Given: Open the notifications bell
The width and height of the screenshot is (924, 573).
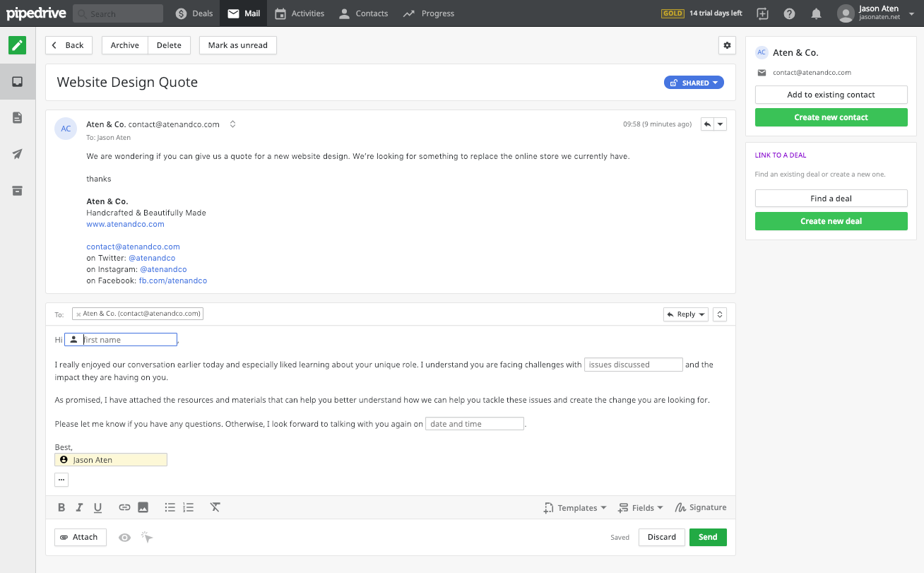Looking at the screenshot, I should point(816,13).
